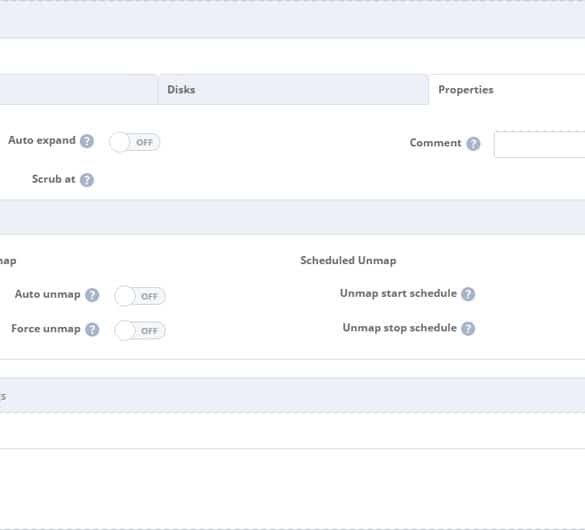585x530 pixels.
Task: Open help icon next to Auto expand
Action: coord(87,141)
